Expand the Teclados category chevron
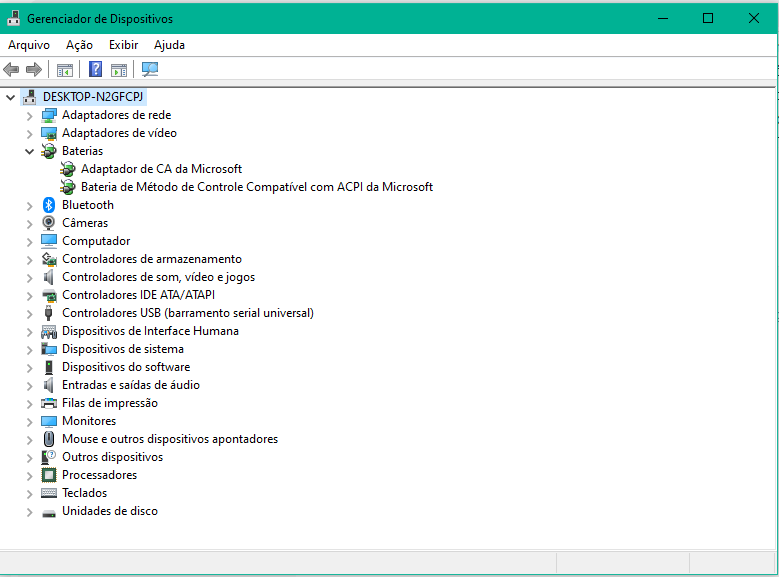The height and width of the screenshot is (577, 779). (x=29, y=494)
